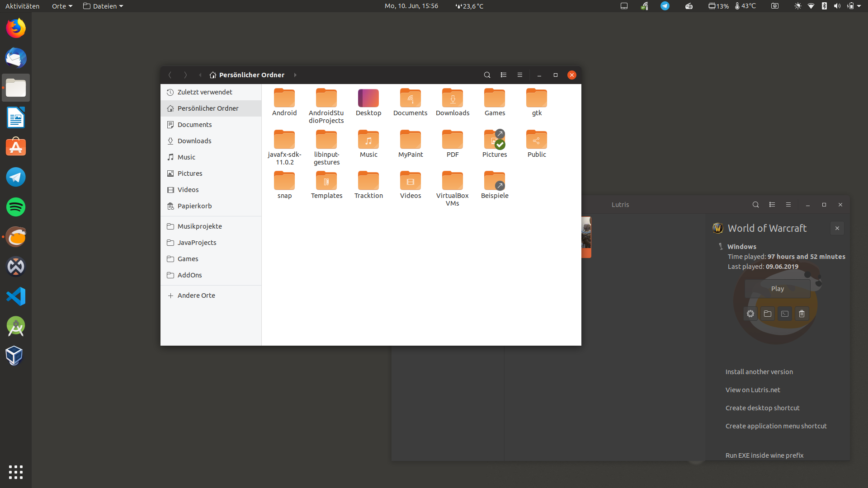
Task: Open the file manager hamburger menu
Action: 520,75
